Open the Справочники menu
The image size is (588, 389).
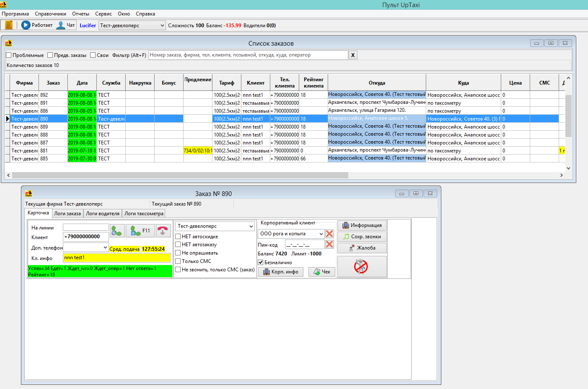pyautogui.click(x=50, y=14)
